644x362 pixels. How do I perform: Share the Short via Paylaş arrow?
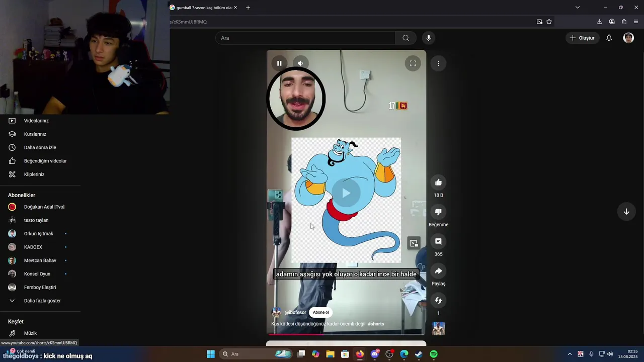[438, 271]
